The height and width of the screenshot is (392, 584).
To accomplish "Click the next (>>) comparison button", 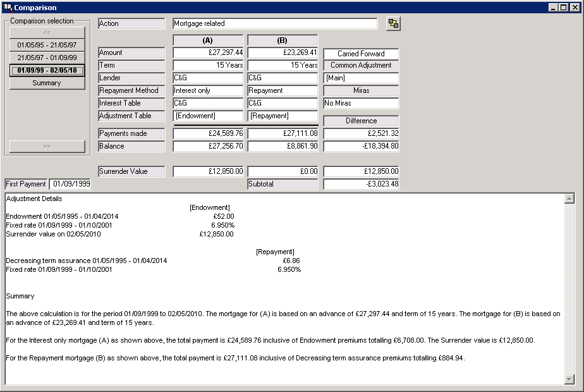I will point(47,147).
